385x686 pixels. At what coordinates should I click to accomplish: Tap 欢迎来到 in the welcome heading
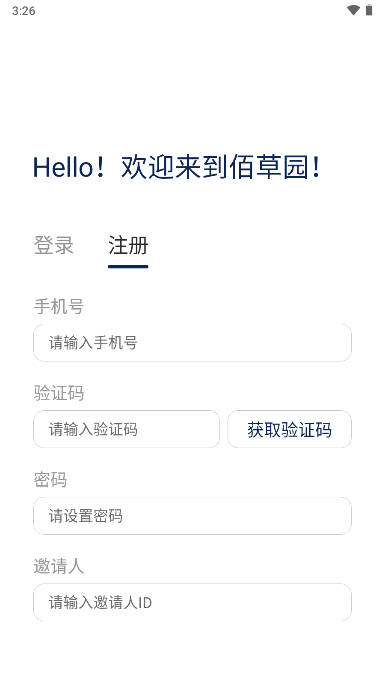click(175, 167)
